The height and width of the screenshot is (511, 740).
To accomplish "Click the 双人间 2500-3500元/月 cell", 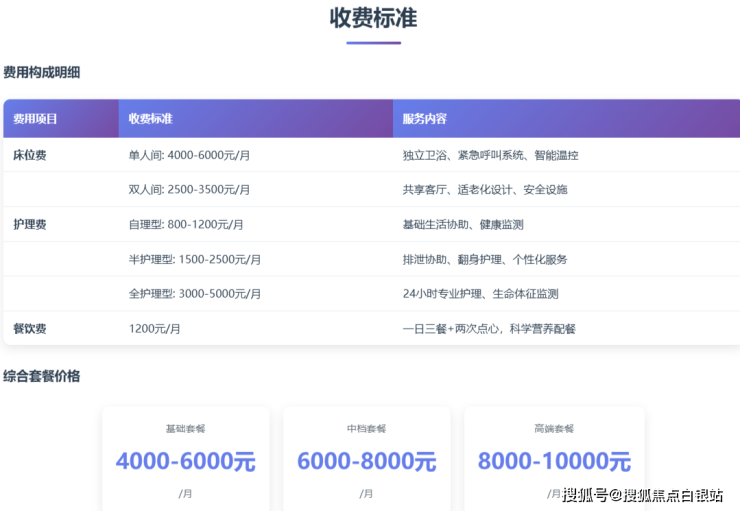I will (189, 190).
